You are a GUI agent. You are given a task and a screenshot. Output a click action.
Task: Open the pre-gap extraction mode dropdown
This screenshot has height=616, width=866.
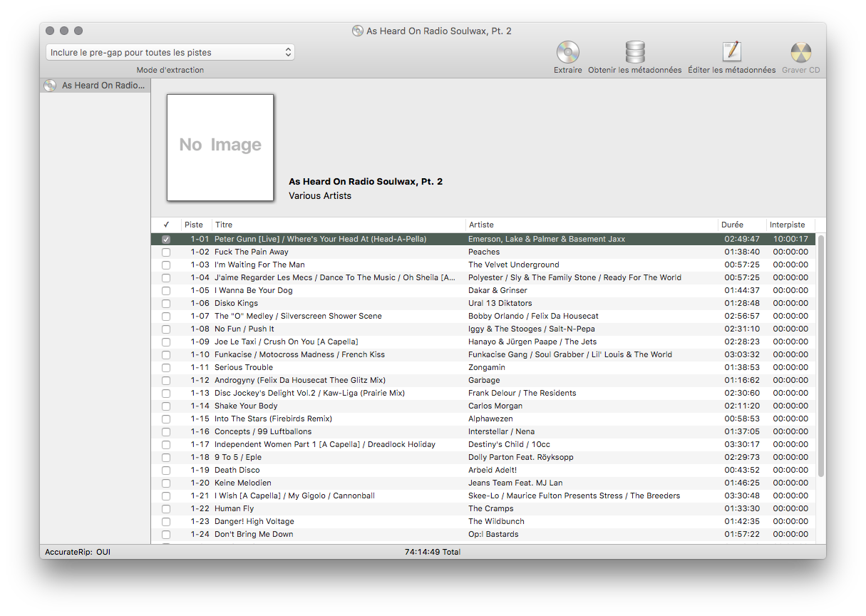(170, 52)
